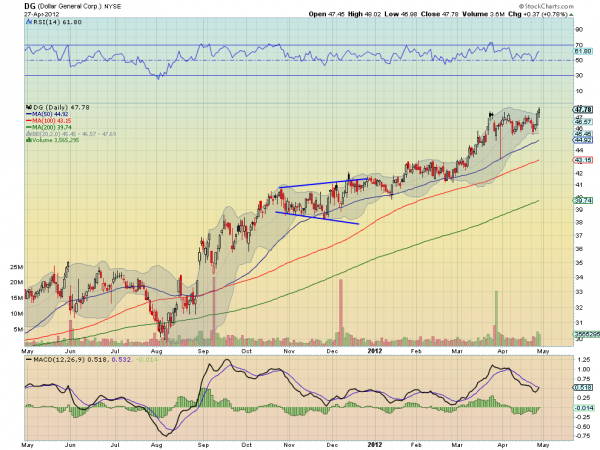Click the RSI(14) 61.80 legend label

[57, 22]
